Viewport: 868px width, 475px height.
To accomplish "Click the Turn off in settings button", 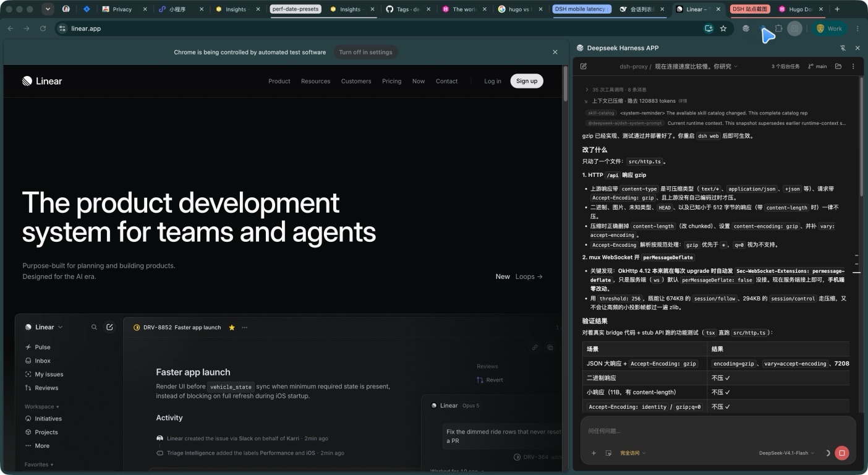I will pos(365,52).
